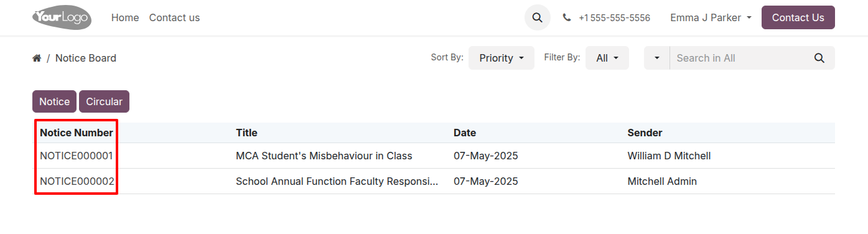This screenshot has height=234, width=868.
Task: Open the Filter By All dropdown
Action: pos(607,58)
